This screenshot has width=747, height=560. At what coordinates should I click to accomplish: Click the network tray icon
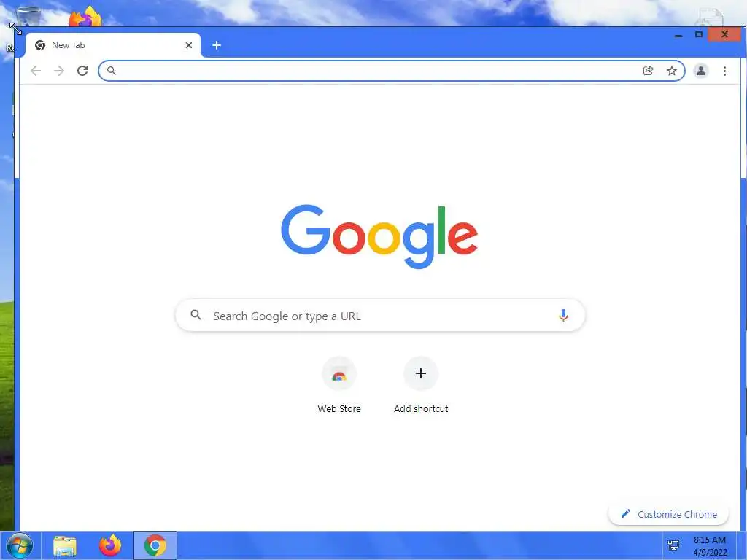673,545
